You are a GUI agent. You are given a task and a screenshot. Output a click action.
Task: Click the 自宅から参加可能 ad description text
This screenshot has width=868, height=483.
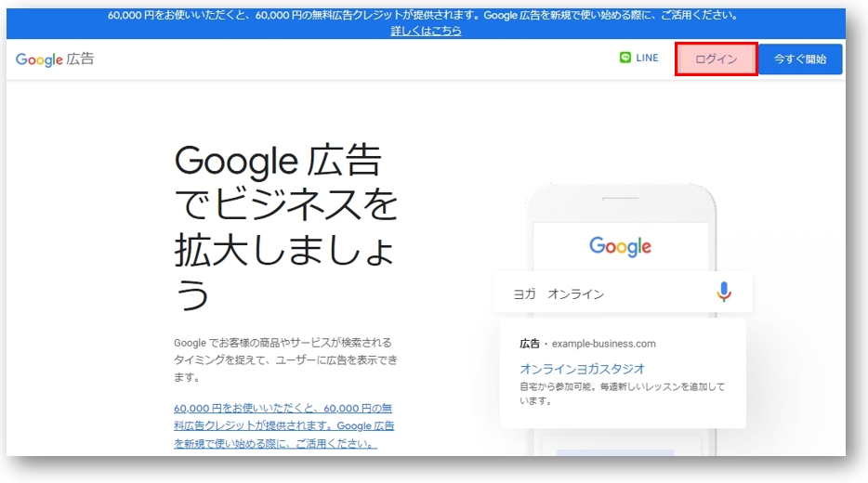click(x=622, y=394)
